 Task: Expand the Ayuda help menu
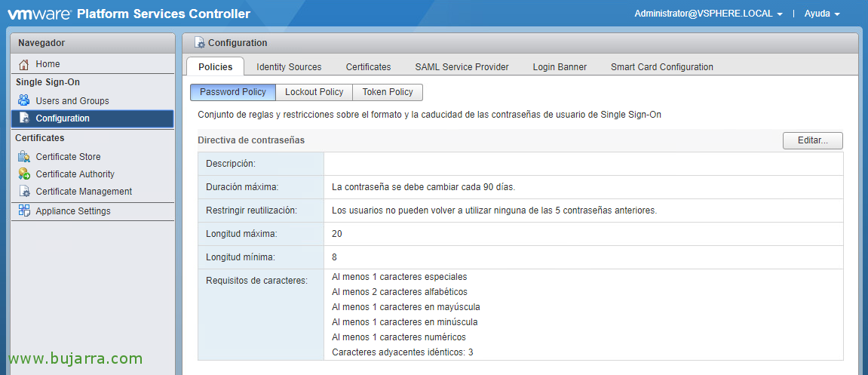pos(822,14)
